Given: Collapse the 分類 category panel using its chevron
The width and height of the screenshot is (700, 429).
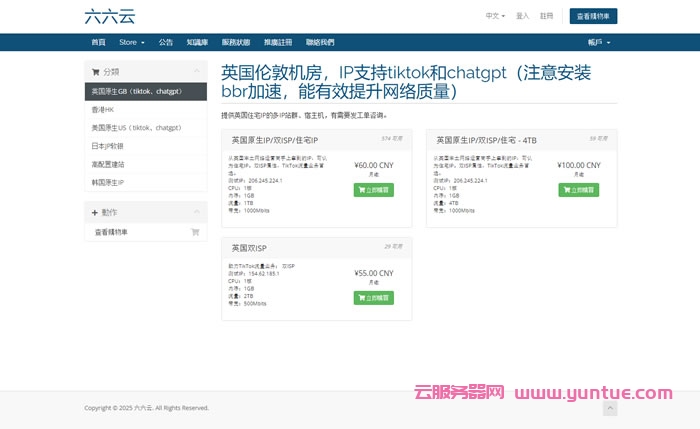Looking at the screenshot, I should 198,72.
